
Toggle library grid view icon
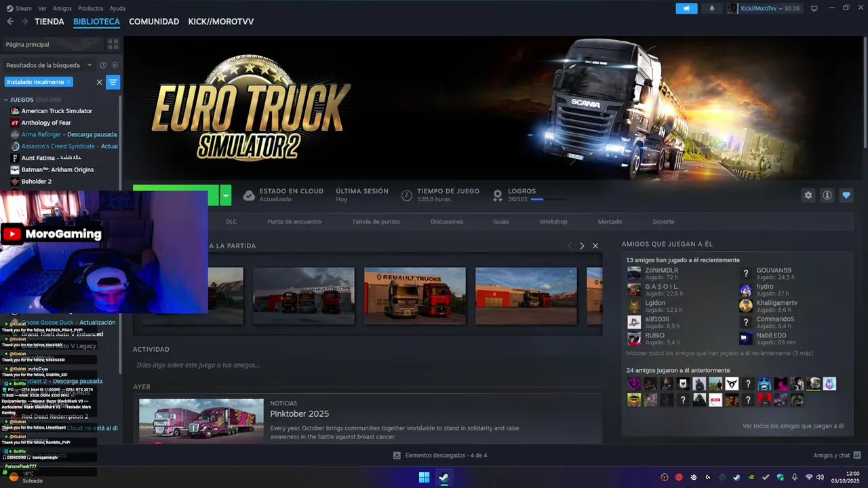[113, 44]
